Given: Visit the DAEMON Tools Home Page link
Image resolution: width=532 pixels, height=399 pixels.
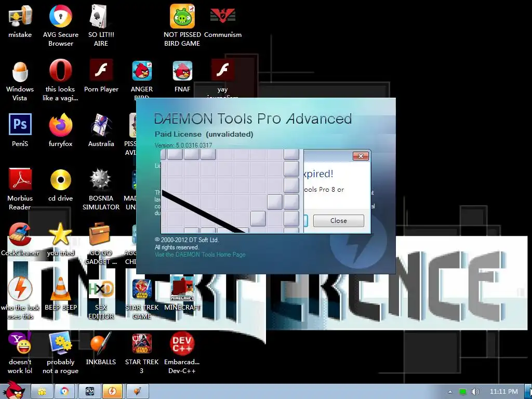Looking at the screenshot, I should tap(200, 255).
